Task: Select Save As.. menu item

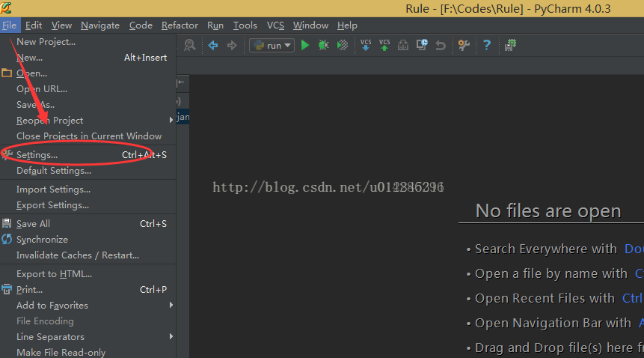Action: coord(88,104)
